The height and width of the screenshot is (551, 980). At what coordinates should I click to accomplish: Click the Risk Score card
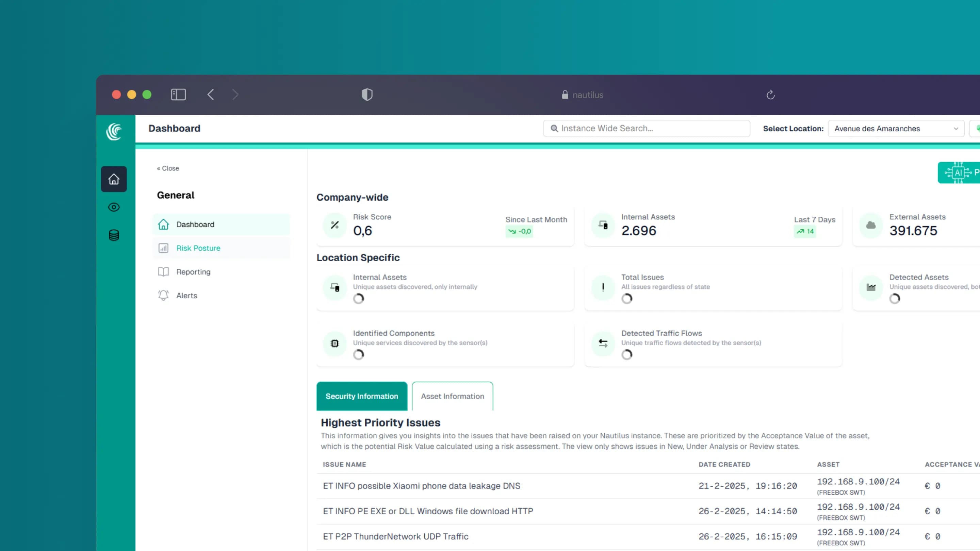pyautogui.click(x=445, y=225)
